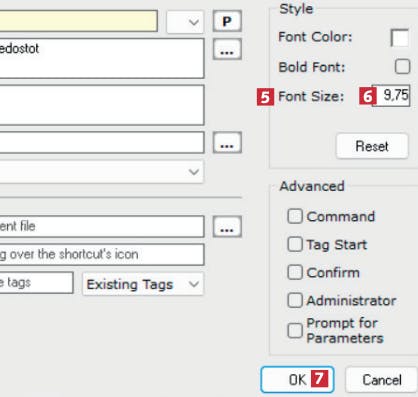Viewport: 418px width, 397px height.
Task: Click the browse button beside the 'ent file' field
Action: click(227, 227)
